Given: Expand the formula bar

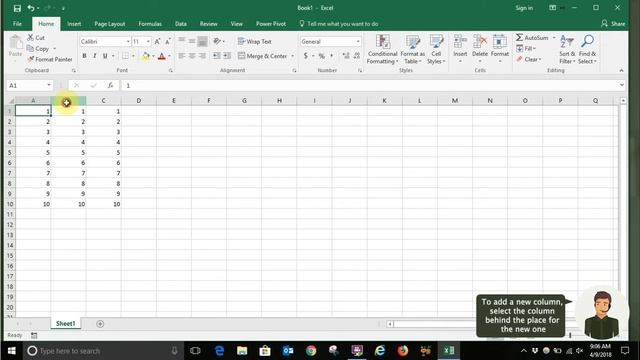Looking at the screenshot, I should point(622,85).
